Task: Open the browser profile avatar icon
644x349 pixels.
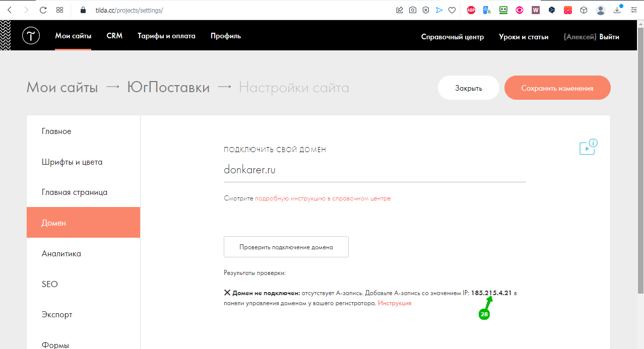Action: 600,10
